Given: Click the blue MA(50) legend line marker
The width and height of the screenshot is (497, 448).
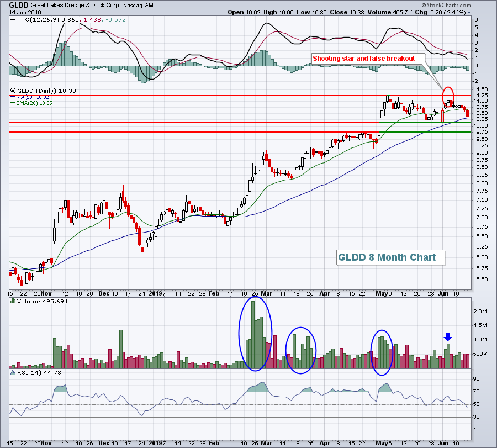Looking at the screenshot, I should coord(13,97).
